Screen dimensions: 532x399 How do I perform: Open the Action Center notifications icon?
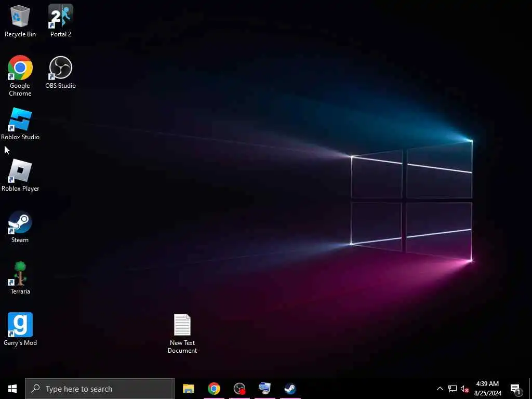tap(516, 389)
